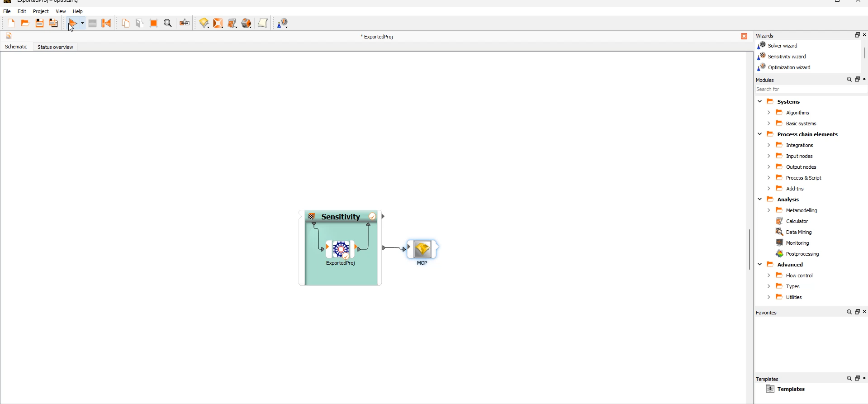Click the magnifier zoom toolbar icon

[x=168, y=24]
